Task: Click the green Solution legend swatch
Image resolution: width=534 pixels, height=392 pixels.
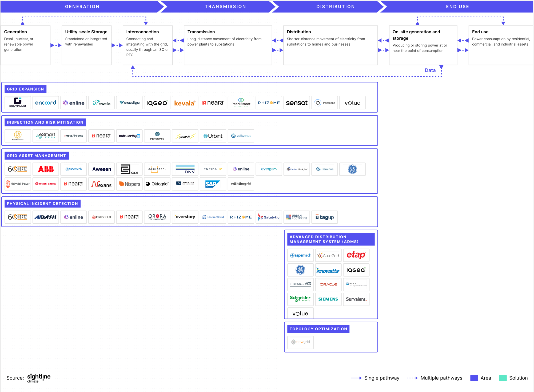Action: tap(503, 378)
